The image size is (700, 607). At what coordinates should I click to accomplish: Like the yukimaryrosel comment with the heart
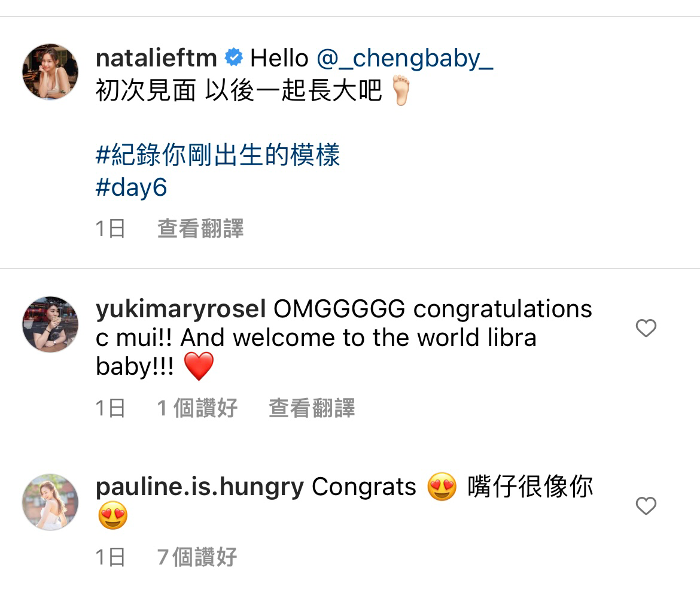pos(646,328)
